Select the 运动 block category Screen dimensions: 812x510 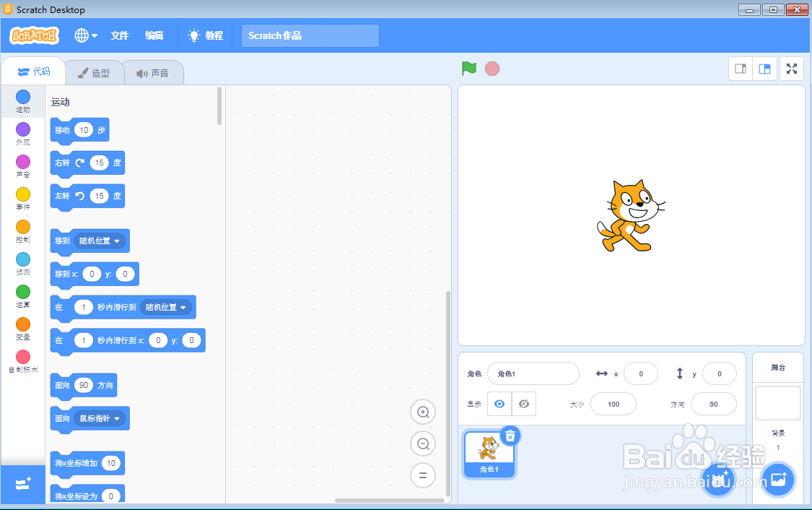point(23,101)
